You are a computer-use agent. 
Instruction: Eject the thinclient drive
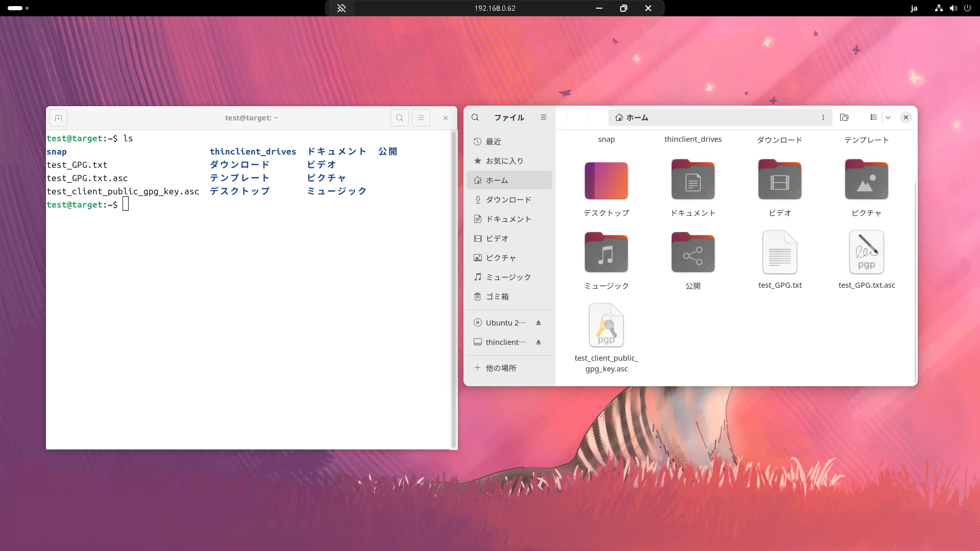[538, 342]
